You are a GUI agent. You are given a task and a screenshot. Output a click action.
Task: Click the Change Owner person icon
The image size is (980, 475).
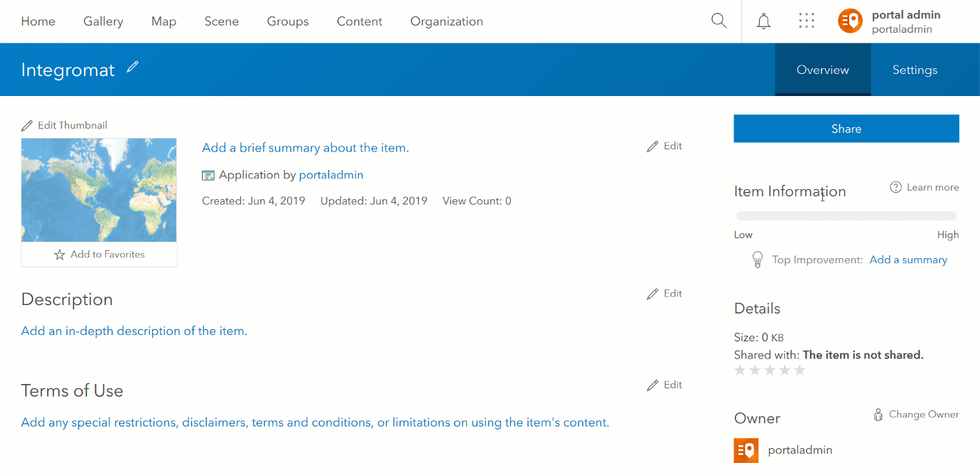coord(878,415)
